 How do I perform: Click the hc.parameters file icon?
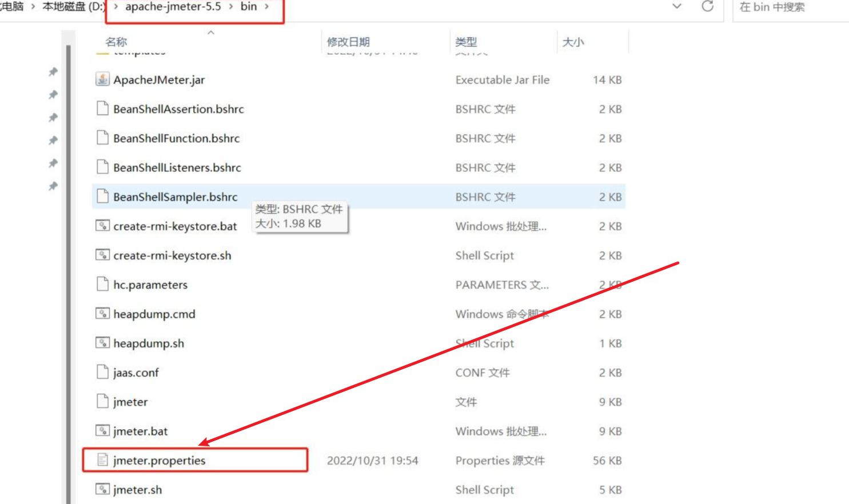click(102, 284)
